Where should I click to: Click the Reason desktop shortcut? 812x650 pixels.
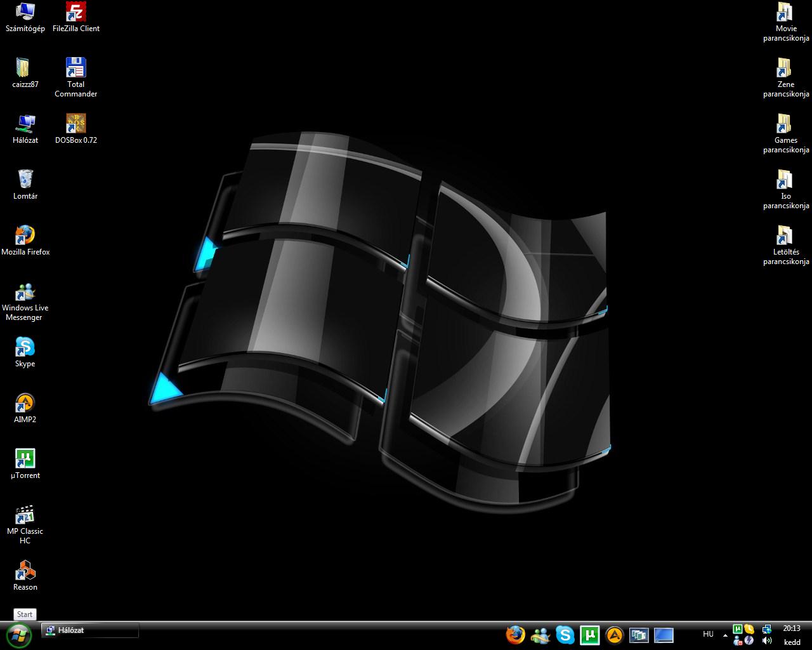[25, 576]
